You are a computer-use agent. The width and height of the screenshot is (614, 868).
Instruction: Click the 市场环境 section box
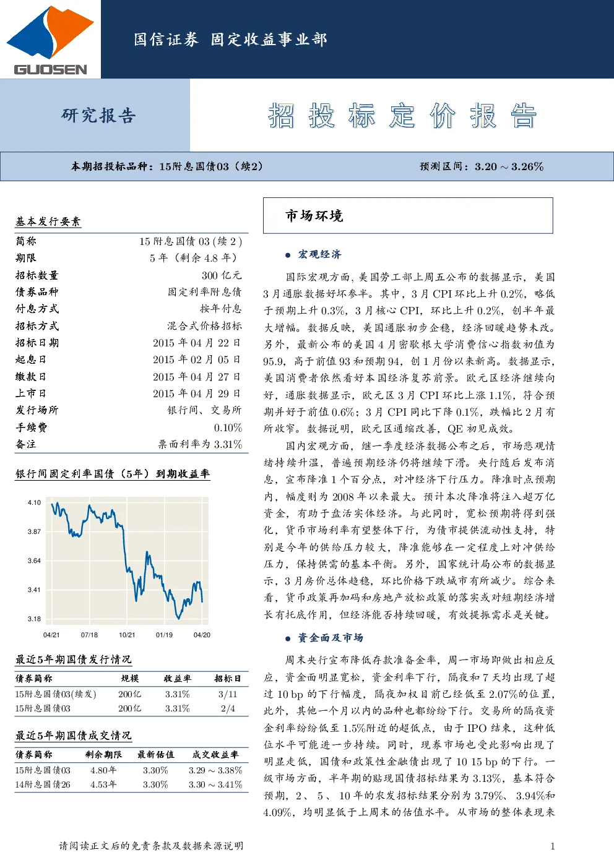coord(408,215)
